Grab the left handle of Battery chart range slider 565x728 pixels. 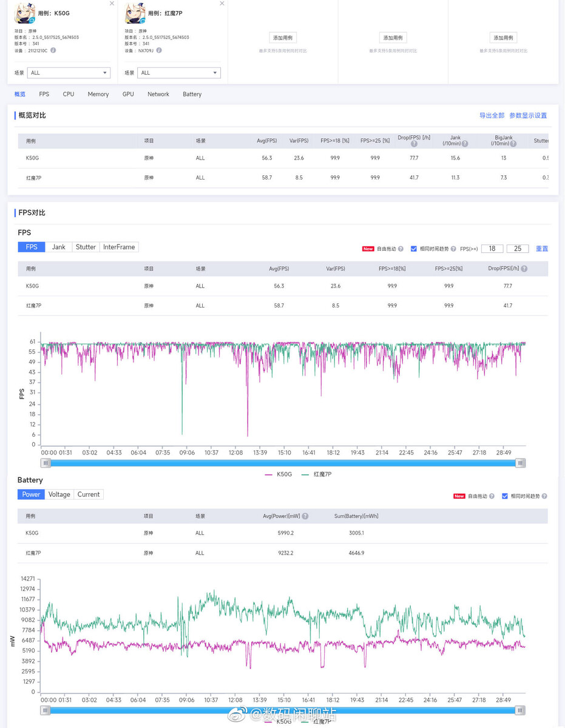pos(46,710)
